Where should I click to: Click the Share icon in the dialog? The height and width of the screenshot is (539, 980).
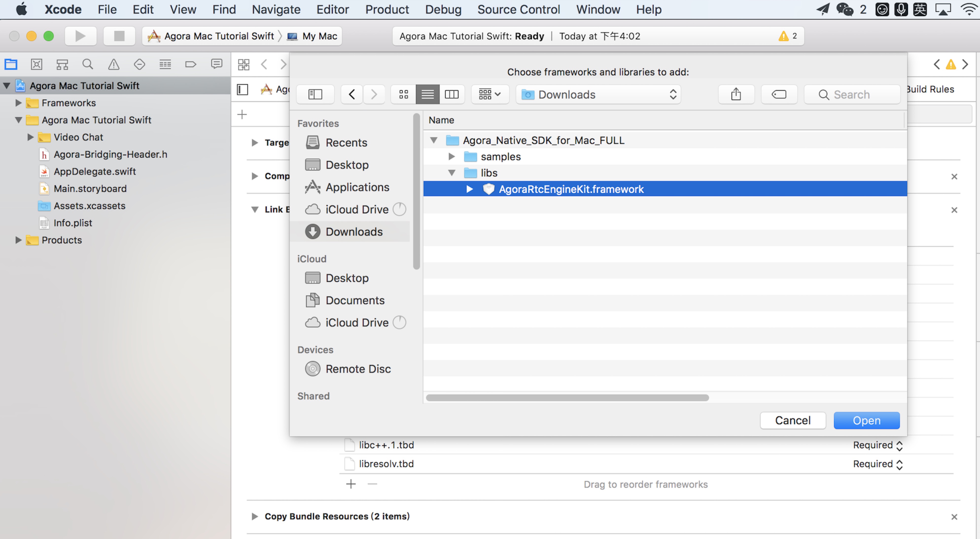736,94
